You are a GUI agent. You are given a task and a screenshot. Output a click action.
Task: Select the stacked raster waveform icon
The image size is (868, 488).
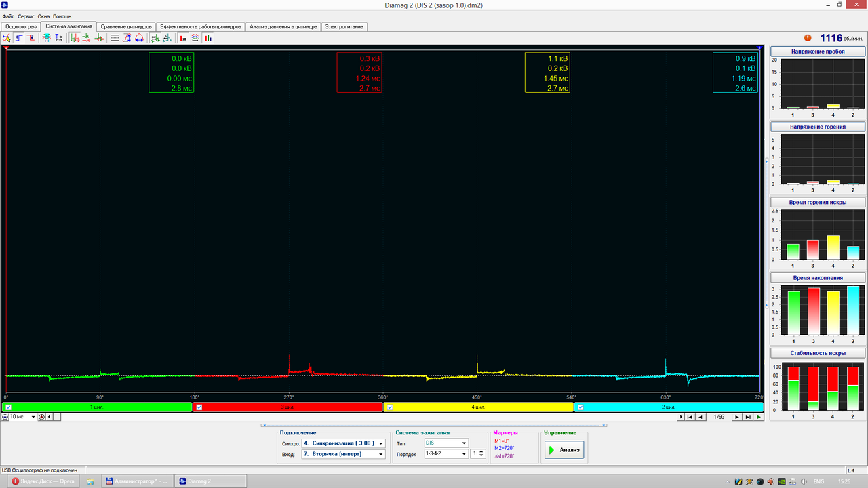point(87,38)
